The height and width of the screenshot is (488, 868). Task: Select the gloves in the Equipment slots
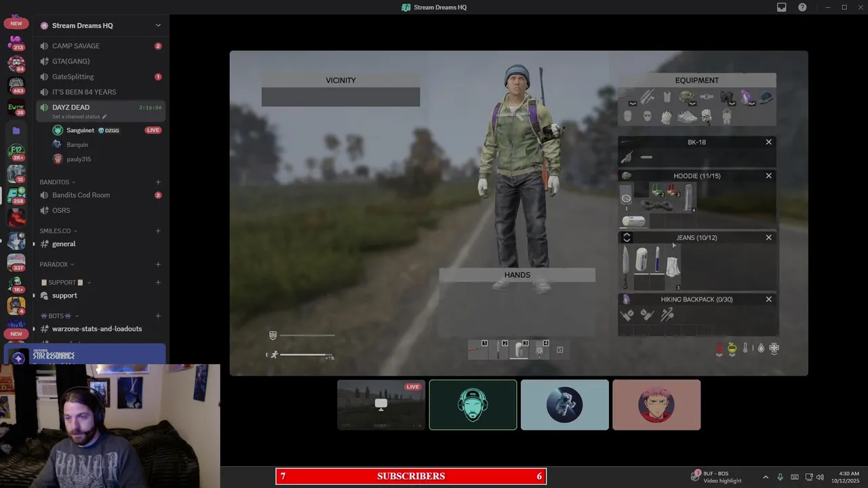point(667,117)
